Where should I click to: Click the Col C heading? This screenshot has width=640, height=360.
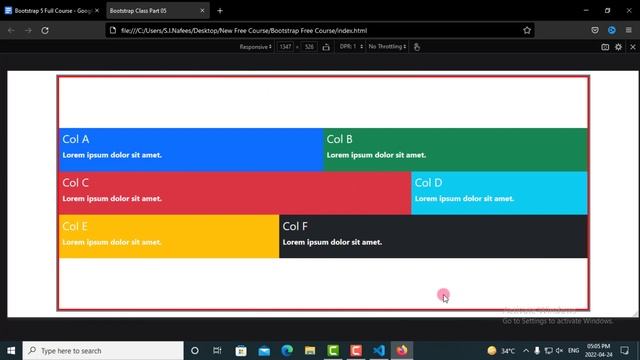pyautogui.click(x=75, y=183)
